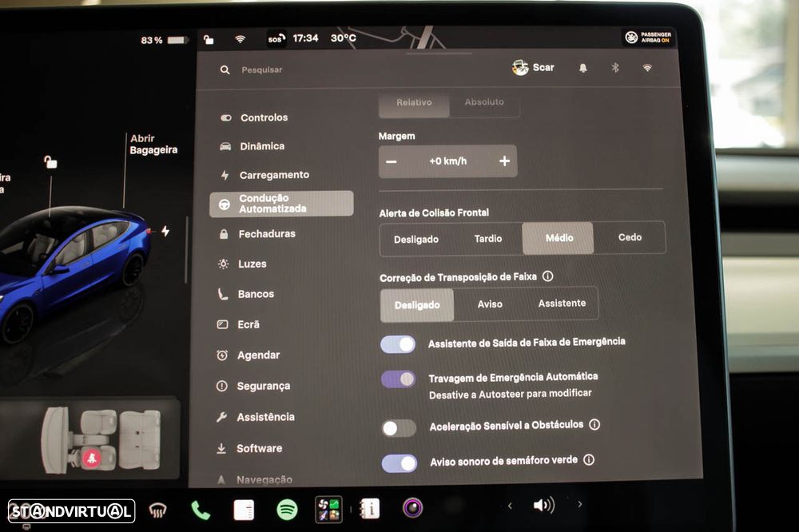Open Wi-Fi settings icon in settings header
Image resolution: width=799 pixels, height=532 pixels.
click(647, 67)
